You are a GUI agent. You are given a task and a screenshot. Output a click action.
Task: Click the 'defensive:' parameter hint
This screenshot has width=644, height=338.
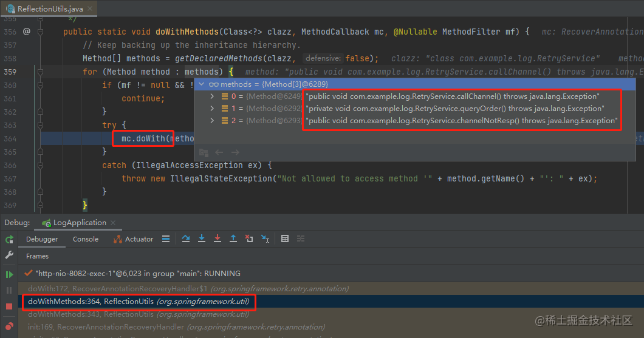pos(323,58)
